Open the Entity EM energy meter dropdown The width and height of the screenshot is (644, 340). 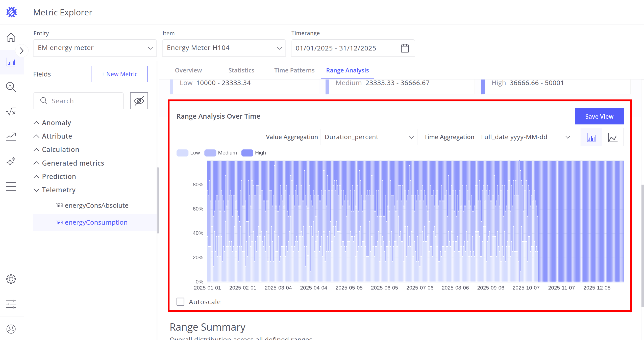coord(95,48)
